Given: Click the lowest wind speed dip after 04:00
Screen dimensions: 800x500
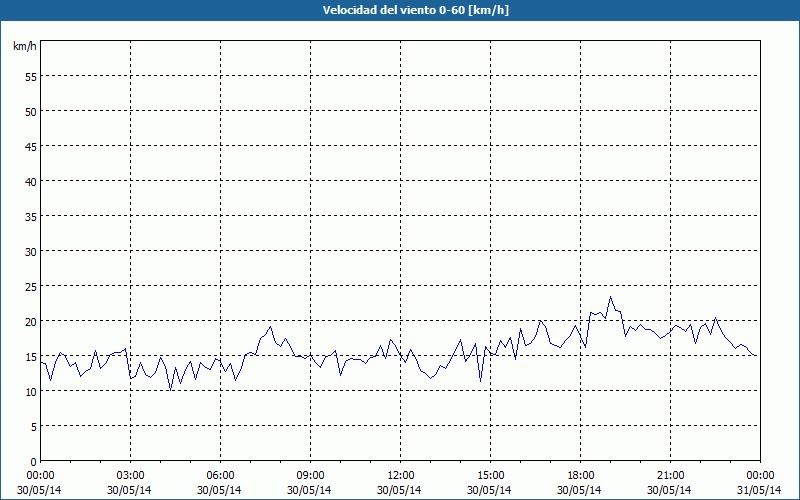Looking at the screenshot, I should tap(170, 390).
